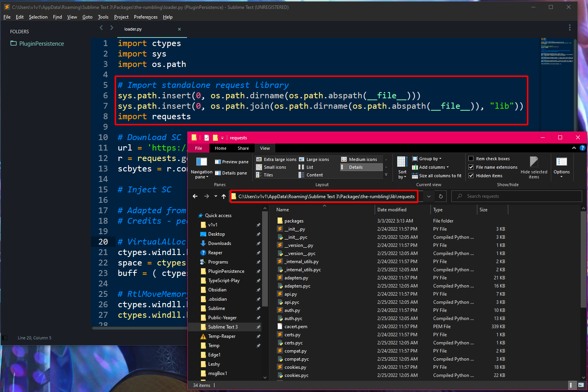The image size is (588, 392).
Task: Go forward in Explorer navigation
Action: click(x=206, y=196)
